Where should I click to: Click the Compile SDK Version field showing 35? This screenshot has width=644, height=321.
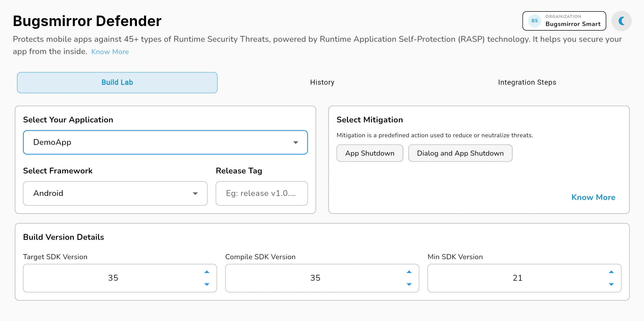[322, 278]
